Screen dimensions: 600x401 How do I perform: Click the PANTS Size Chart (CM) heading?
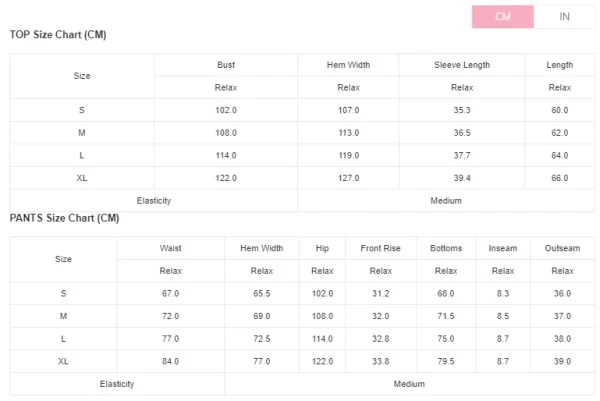tap(64, 218)
